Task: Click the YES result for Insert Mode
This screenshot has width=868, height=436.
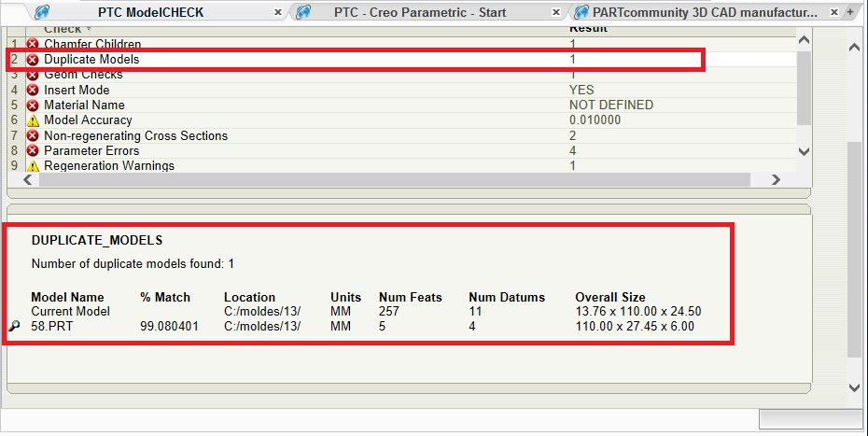Action: pos(581,90)
